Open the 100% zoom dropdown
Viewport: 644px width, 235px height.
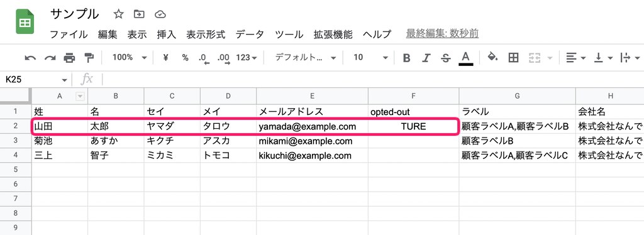(130, 57)
